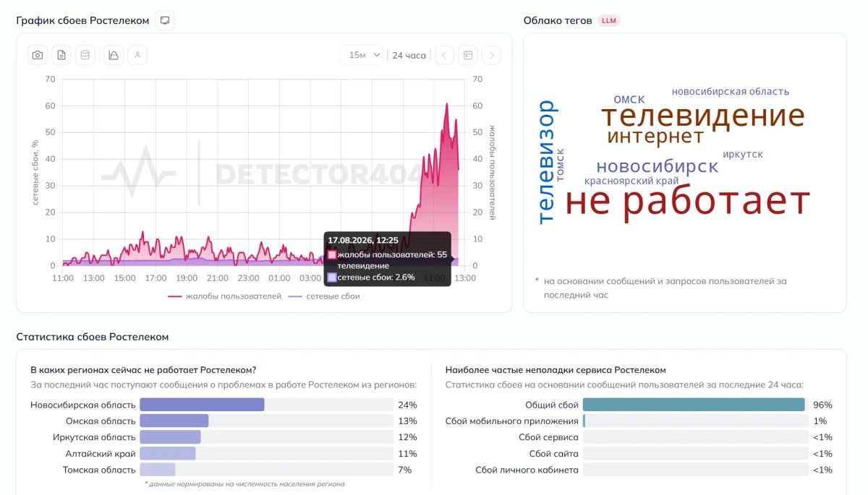Screen dimensions: 868x495
Task: Click the '24 часа' range label
Action: tap(409, 55)
